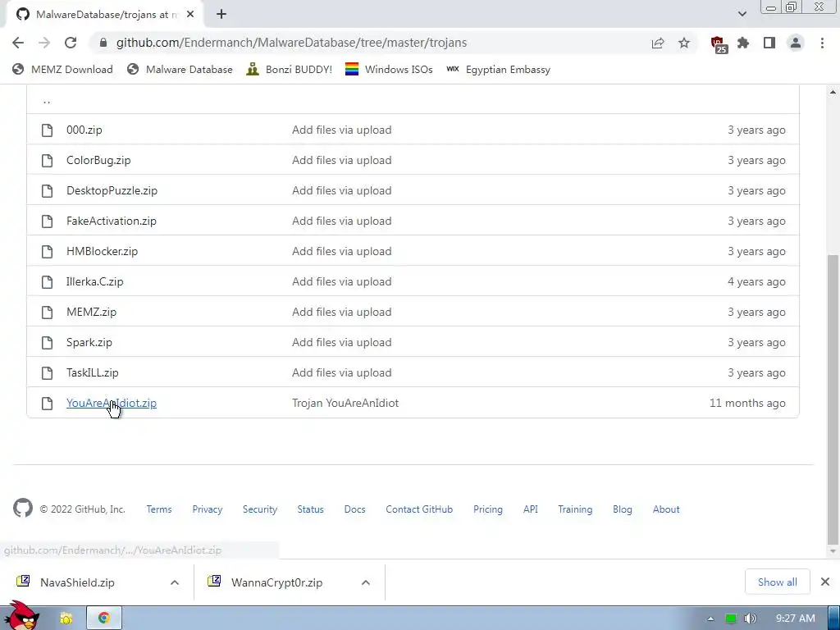Open a new browser tab
The width and height of the screenshot is (840, 630).
pos(221,15)
